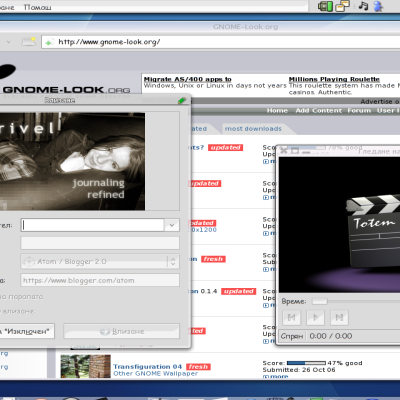This screenshot has height=400, width=400.
Task: Click the Totem clapperboard video area
Action: [x=339, y=225]
